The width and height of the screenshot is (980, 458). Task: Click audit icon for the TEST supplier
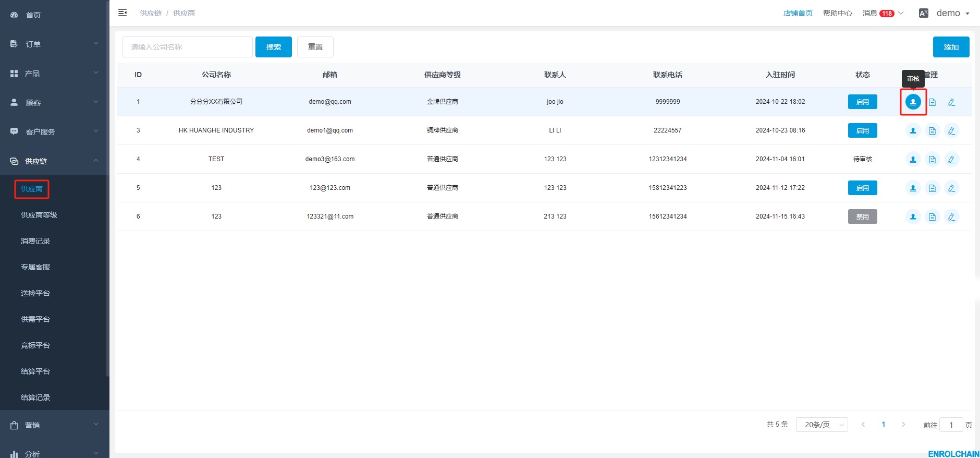point(913,159)
